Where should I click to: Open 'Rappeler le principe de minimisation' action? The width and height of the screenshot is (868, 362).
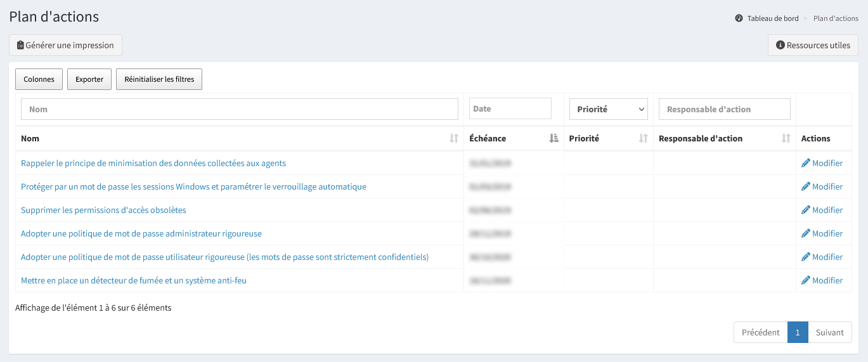(x=153, y=163)
